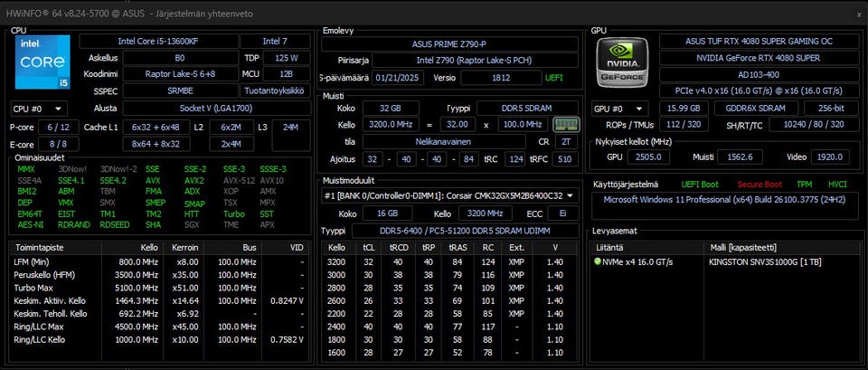Click the UEFI Boot indicator

pos(701,184)
